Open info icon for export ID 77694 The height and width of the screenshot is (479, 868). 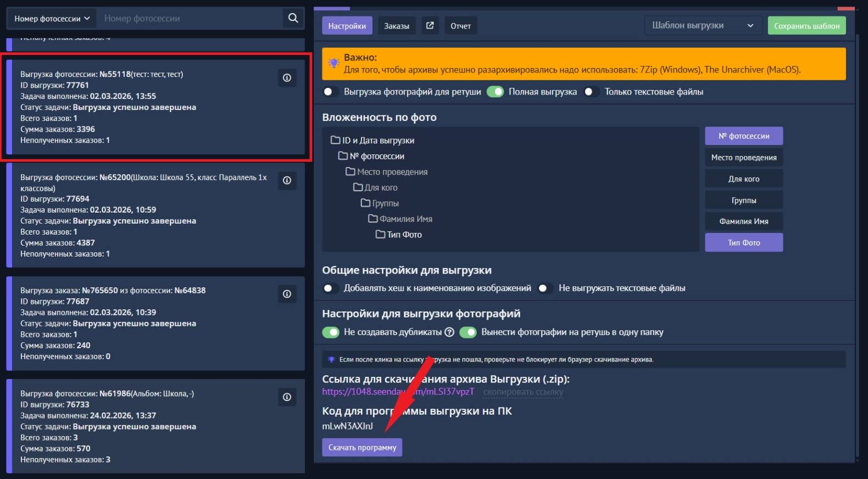click(287, 180)
